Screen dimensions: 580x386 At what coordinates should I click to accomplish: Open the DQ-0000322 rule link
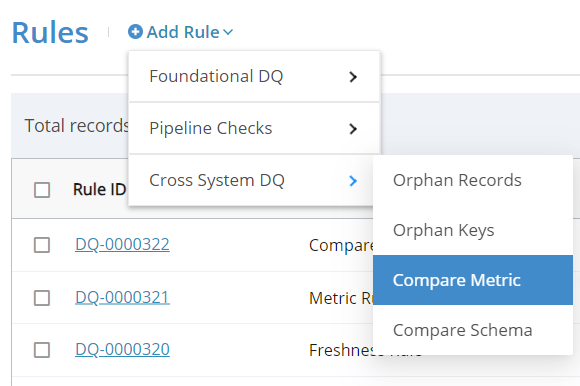(122, 245)
